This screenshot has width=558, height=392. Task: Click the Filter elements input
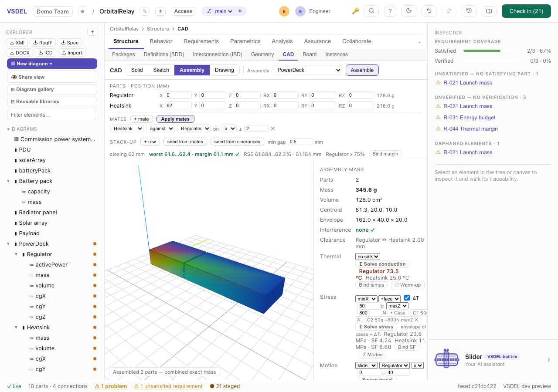click(x=52, y=115)
